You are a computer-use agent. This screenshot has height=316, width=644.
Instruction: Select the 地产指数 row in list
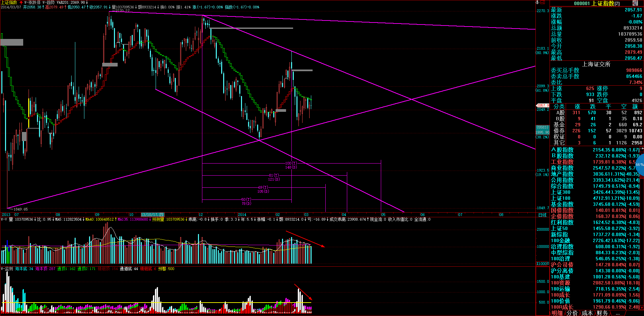562,174
